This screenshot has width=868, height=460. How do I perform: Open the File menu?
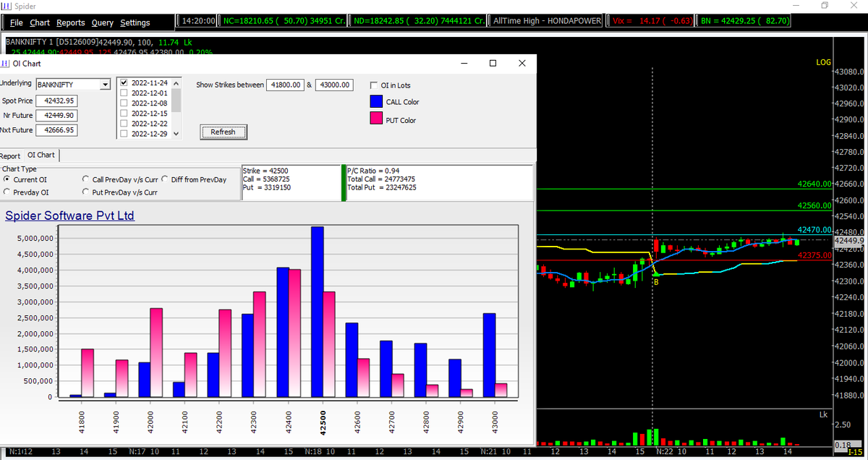click(x=17, y=23)
